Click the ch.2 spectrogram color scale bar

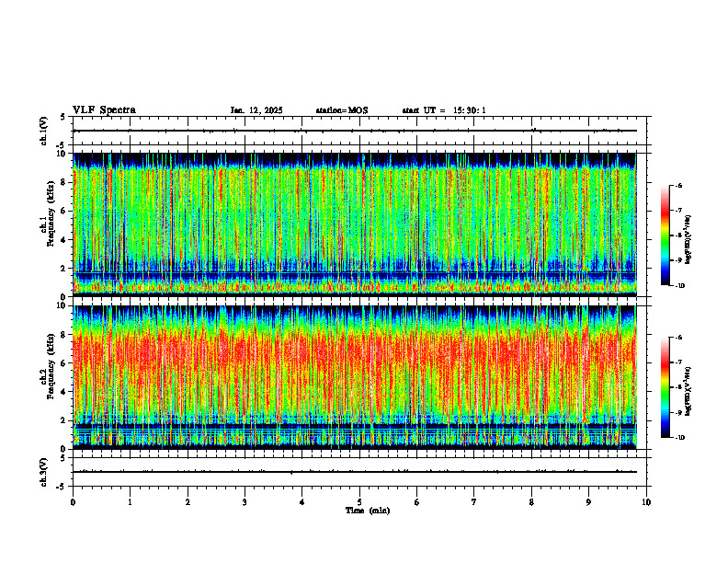(x=665, y=387)
